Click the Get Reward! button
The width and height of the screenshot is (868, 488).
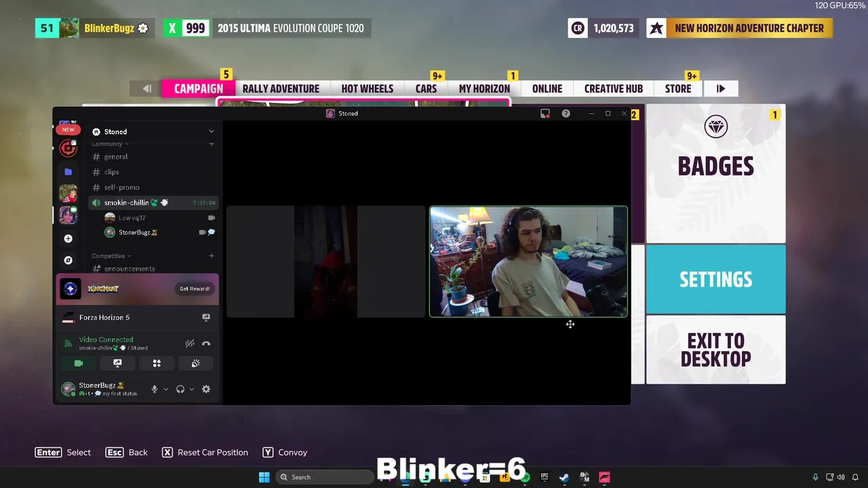(195, 289)
